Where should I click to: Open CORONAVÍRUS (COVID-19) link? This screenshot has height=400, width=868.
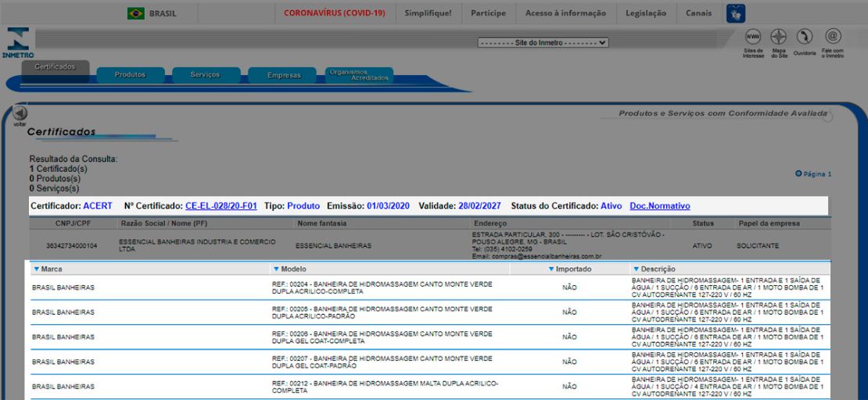(x=335, y=13)
